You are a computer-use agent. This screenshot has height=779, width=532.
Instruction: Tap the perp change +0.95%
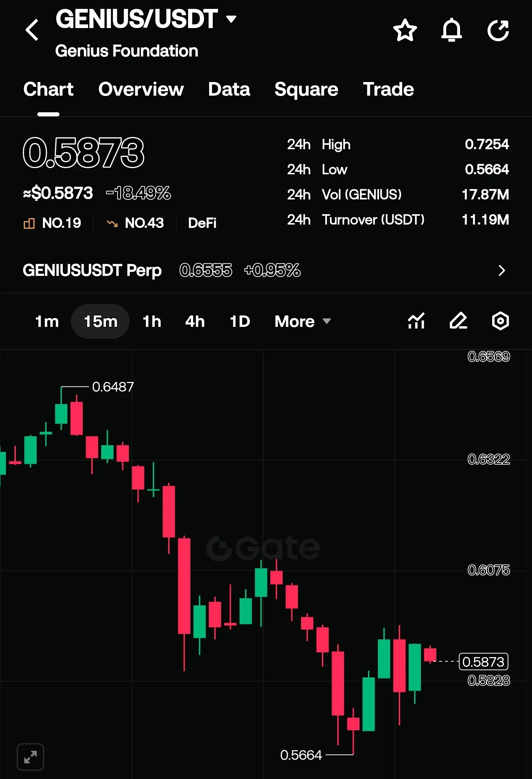[x=272, y=270]
